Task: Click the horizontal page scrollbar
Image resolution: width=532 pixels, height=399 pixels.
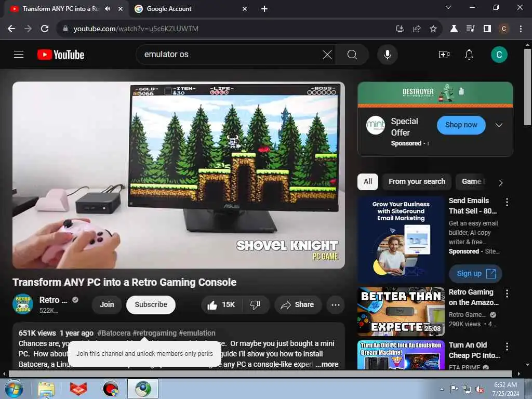Action: [260, 374]
